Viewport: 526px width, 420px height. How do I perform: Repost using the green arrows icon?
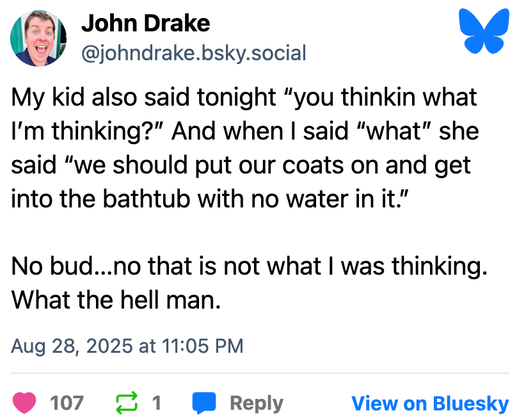point(125,403)
